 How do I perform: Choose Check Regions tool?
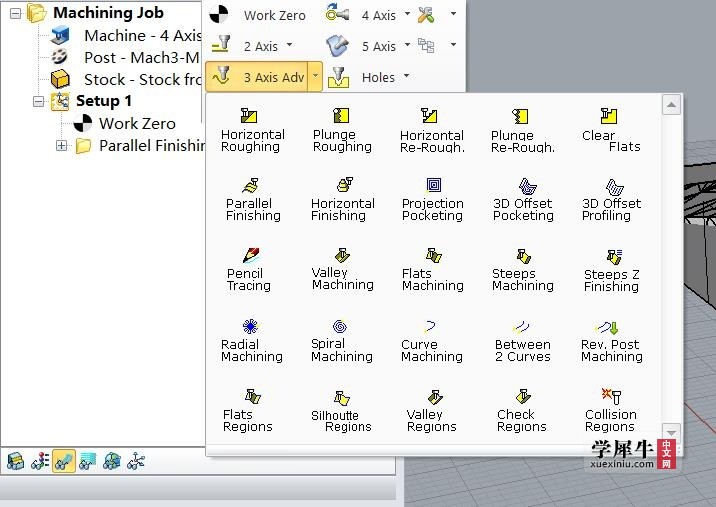521,411
